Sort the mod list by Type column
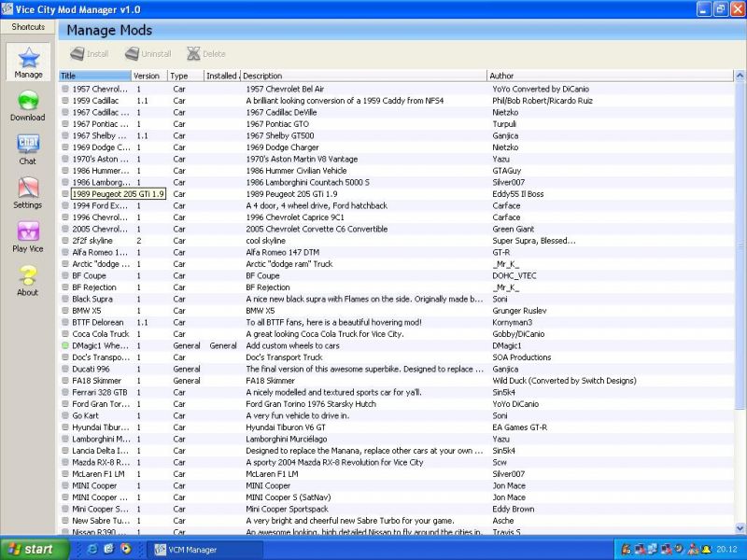747x560 pixels. click(x=186, y=76)
